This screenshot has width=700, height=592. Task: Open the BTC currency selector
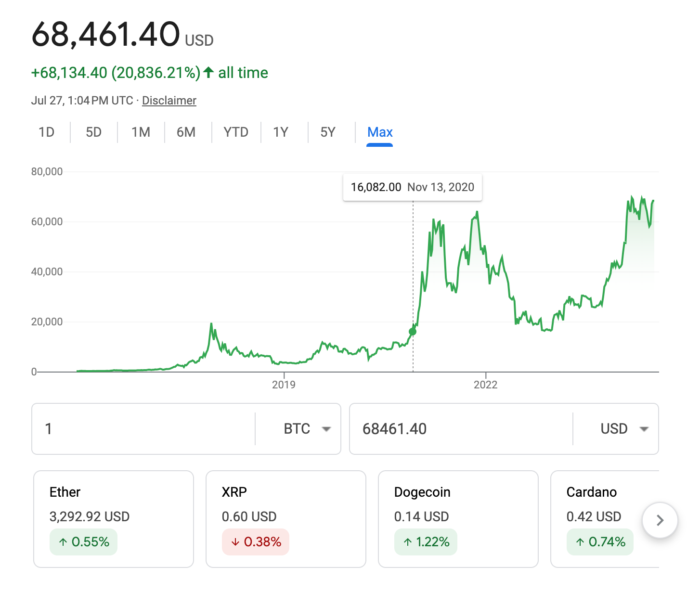point(308,428)
